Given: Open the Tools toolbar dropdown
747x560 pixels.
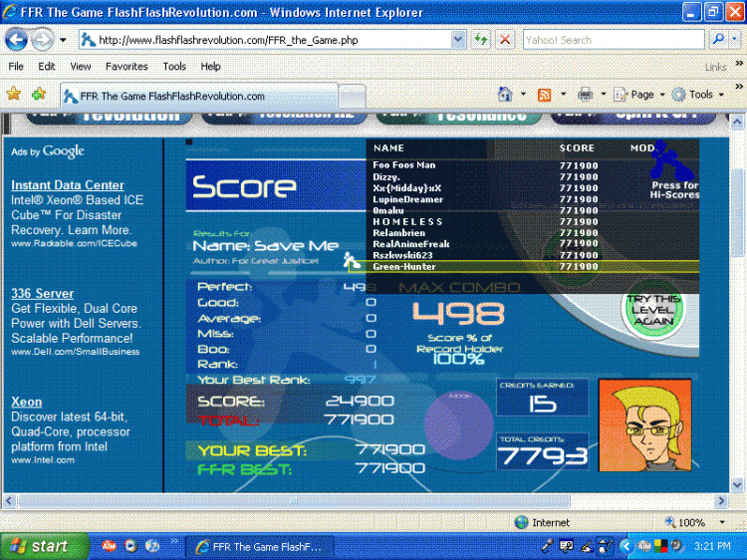Looking at the screenshot, I should (698, 95).
